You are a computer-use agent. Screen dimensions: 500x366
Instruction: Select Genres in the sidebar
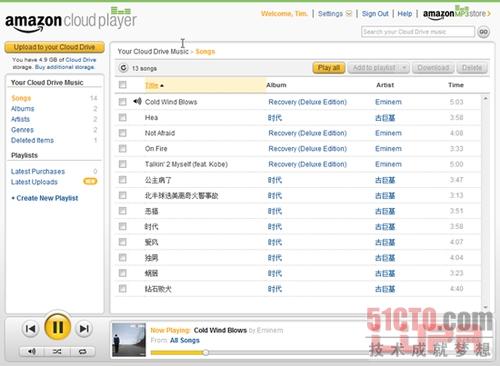pyautogui.click(x=22, y=130)
